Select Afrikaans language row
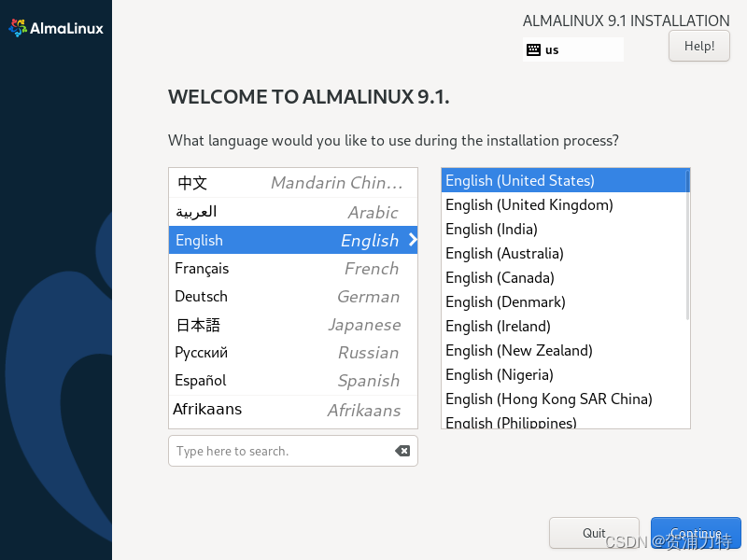Viewport: 747px width, 560px height. click(x=293, y=410)
